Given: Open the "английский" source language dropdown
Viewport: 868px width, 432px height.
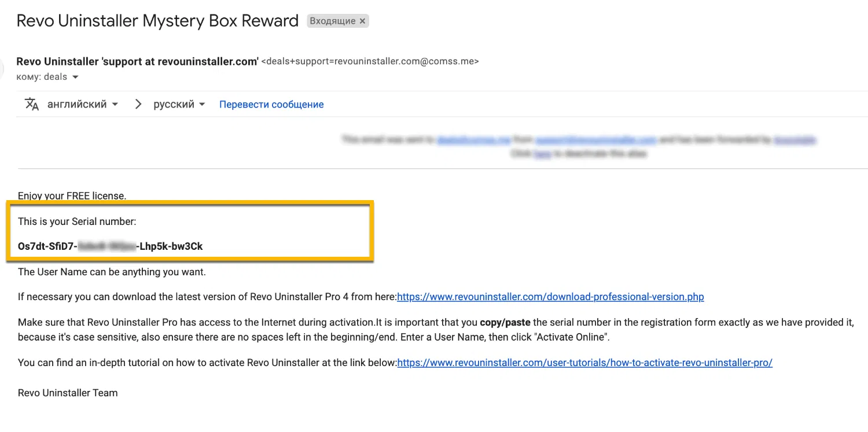Looking at the screenshot, I should pyautogui.click(x=83, y=105).
